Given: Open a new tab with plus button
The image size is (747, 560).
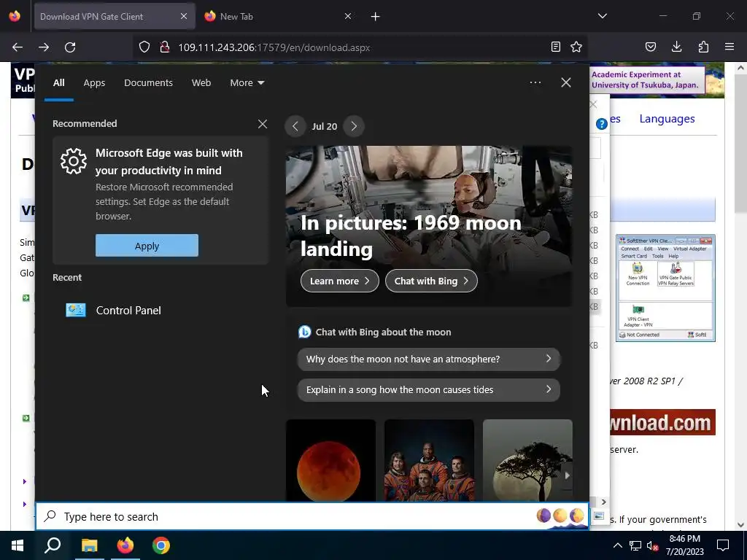Looking at the screenshot, I should tap(376, 17).
